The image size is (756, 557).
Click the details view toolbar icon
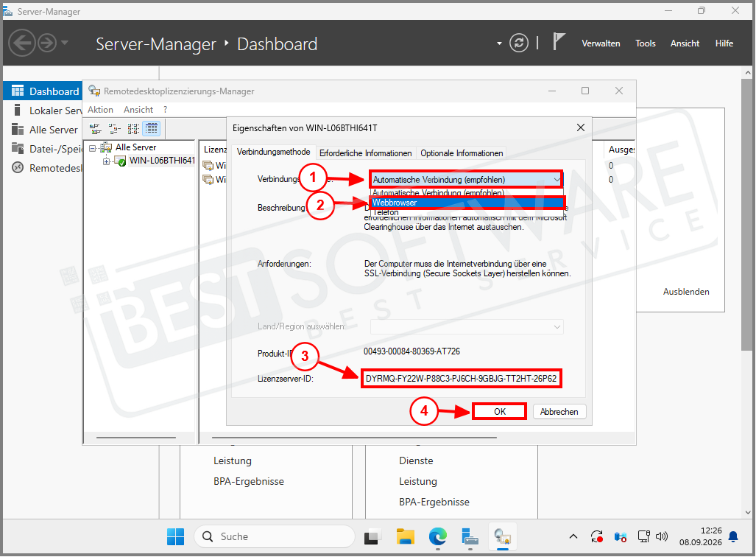tap(152, 128)
